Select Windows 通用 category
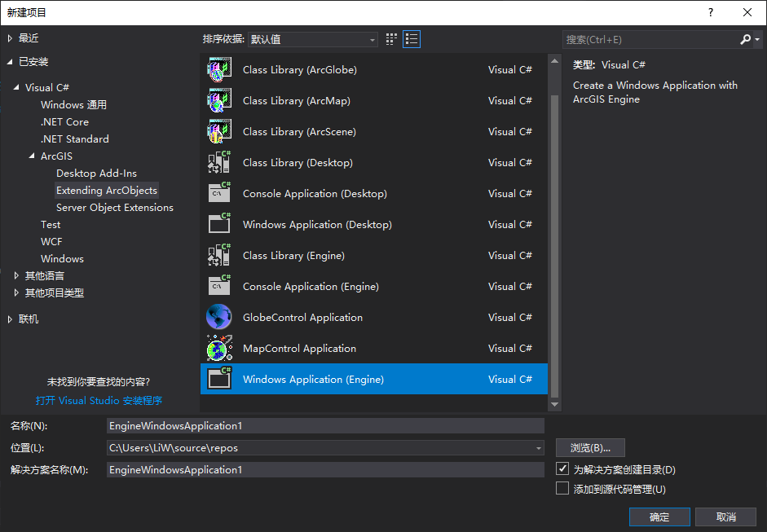This screenshot has height=532, width=767. pyautogui.click(x=73, y=104)
